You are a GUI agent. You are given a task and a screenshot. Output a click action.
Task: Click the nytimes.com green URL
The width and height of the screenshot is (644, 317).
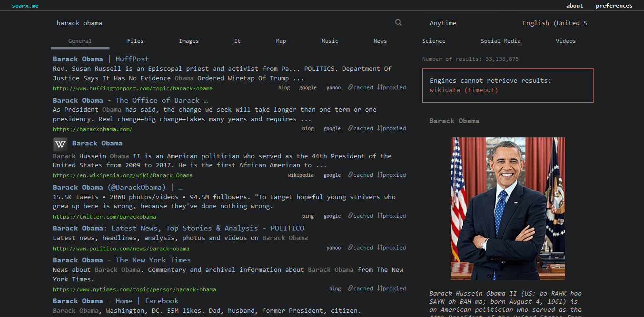(134, 289)
